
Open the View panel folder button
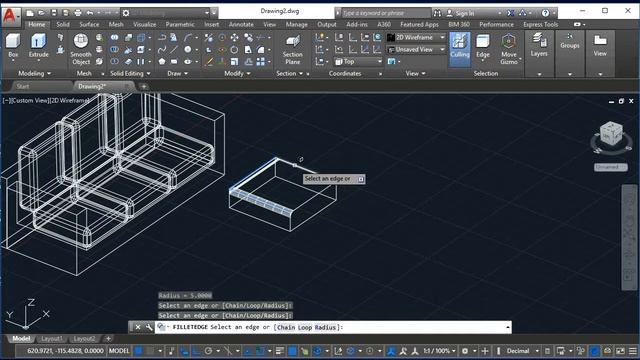tap(600, 45)
